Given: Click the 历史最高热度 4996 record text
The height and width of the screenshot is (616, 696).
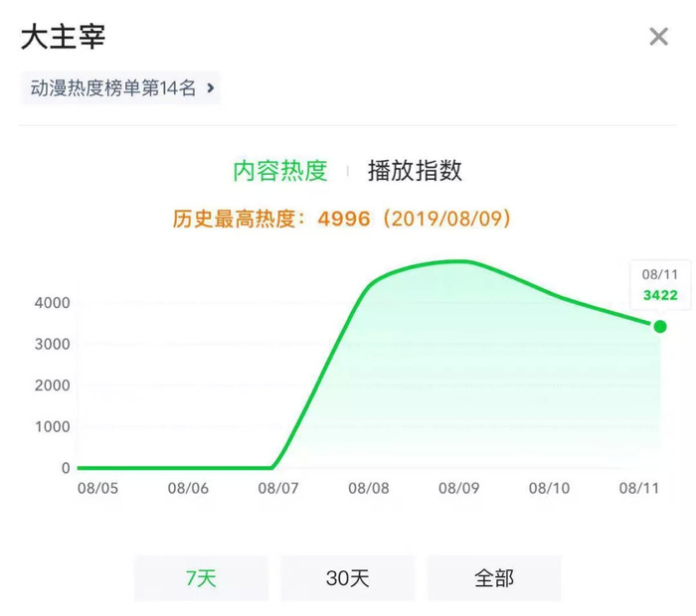Looking at the screenshot, I should tap(342, 219).
